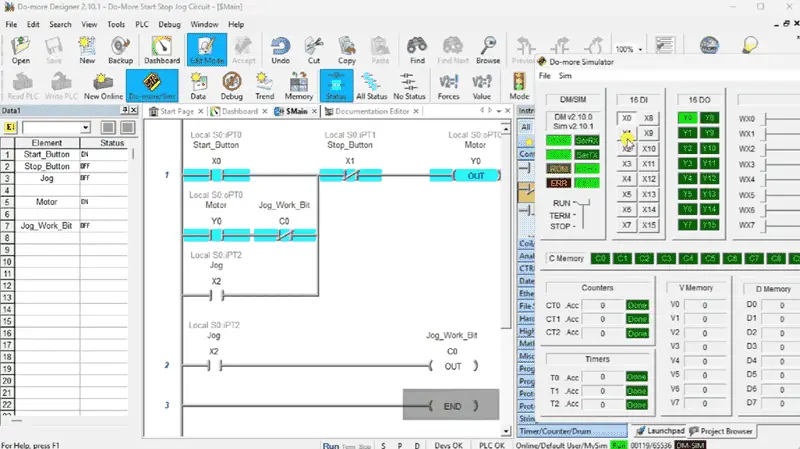
Task: Click the No Status icon
Action: (x=409, y=86)
